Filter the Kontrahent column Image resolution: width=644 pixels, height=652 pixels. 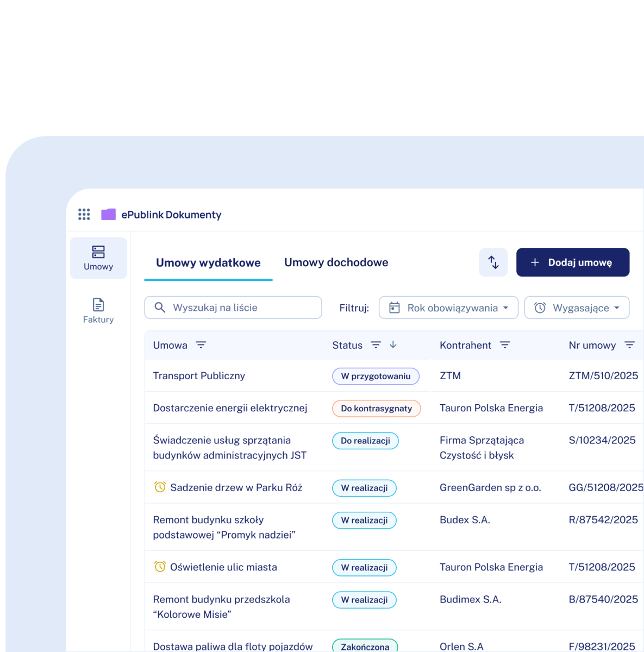pos(505,345)
